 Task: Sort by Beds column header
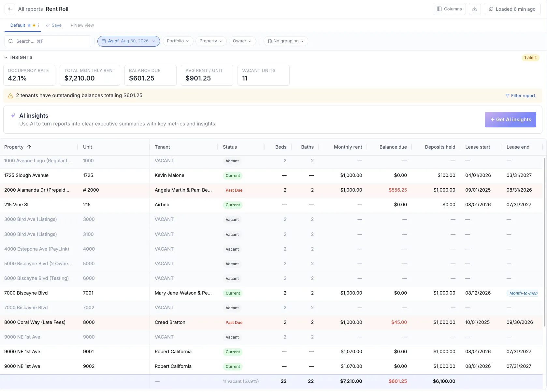pyautogui.click(x=281, y=147)
